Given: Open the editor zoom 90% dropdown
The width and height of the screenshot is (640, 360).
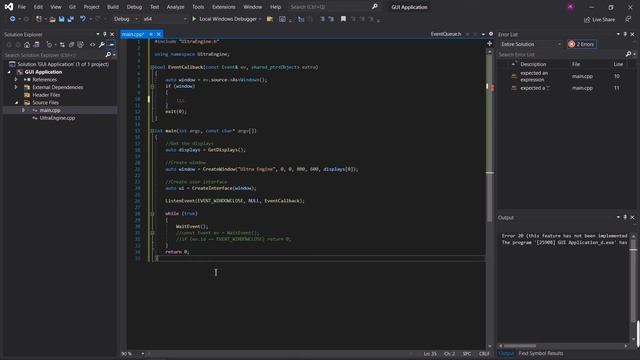Looking at the screenshot, I should (142, 353).
